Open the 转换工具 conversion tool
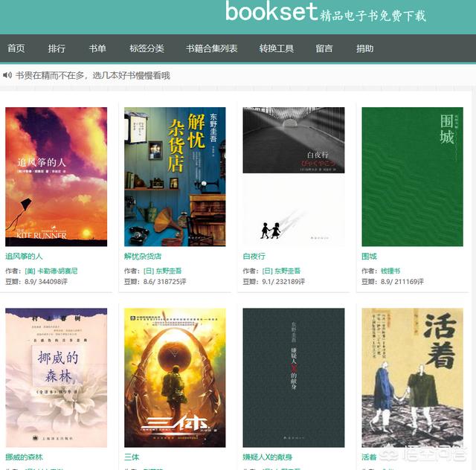The width and height of the screenshot is (476, 470). (x=277, y=48)
